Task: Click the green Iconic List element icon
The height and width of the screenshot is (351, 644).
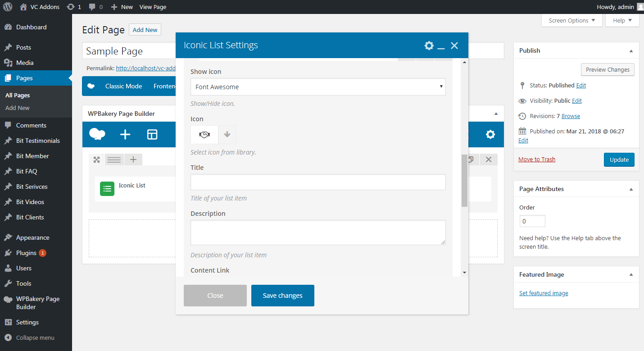Action: (107, 189)
